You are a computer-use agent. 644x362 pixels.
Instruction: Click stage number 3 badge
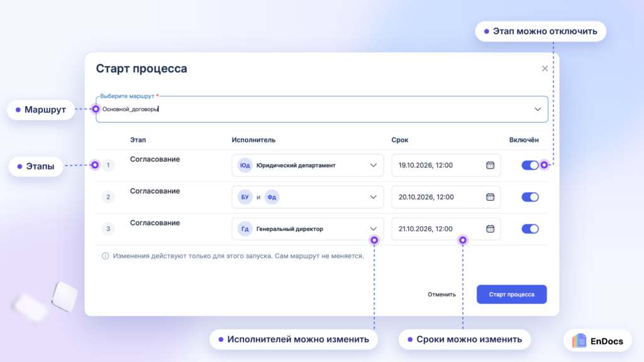108,229
